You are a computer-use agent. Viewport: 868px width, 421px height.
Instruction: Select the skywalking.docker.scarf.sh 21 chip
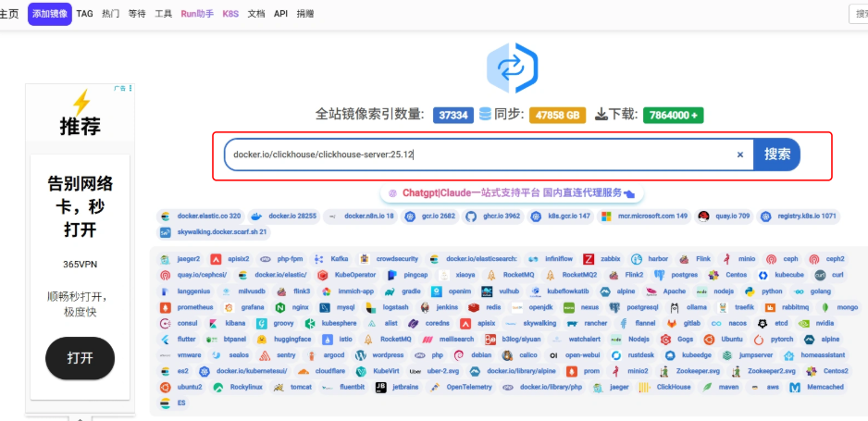pos(214,232)
